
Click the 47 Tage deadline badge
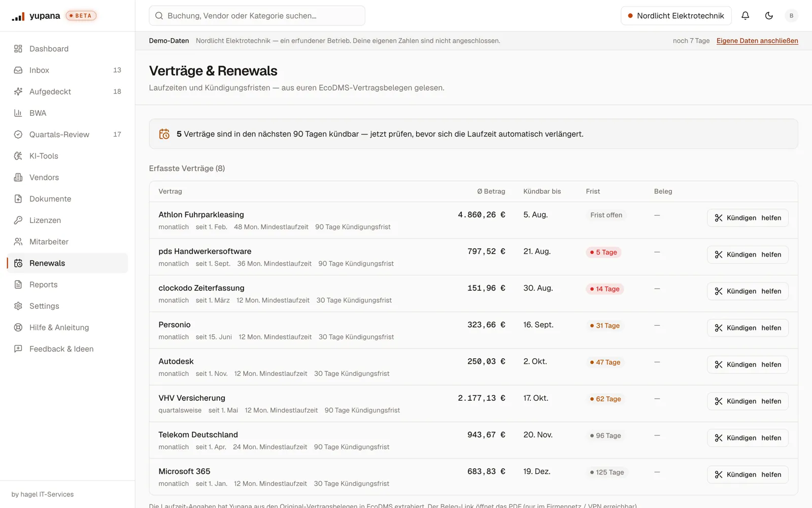[605, 362]
